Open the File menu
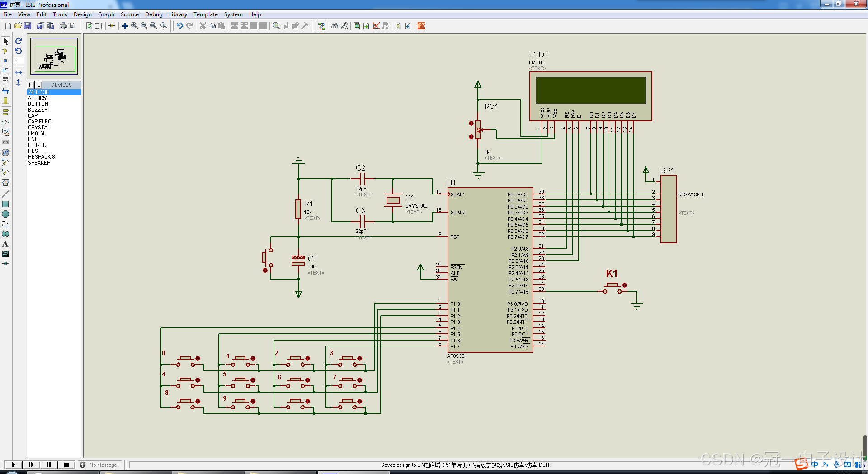This screenshot has width=868, height=474. coord(7,14)
